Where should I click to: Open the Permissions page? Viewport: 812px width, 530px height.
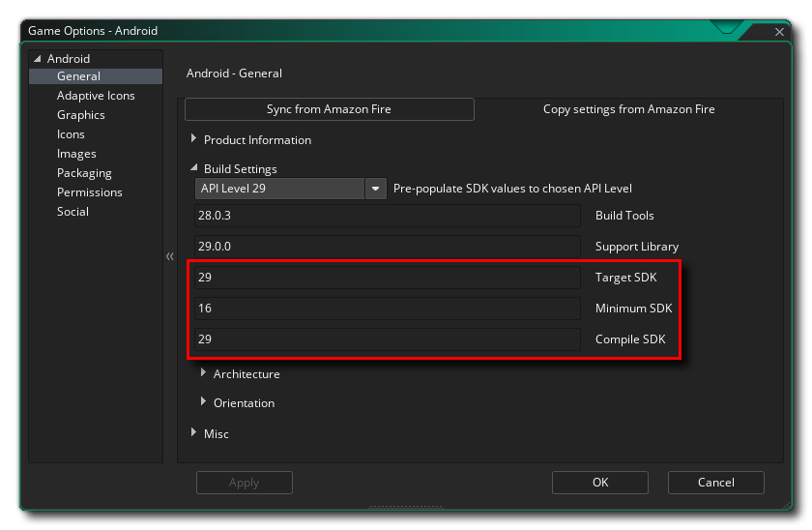click(90, 192)
